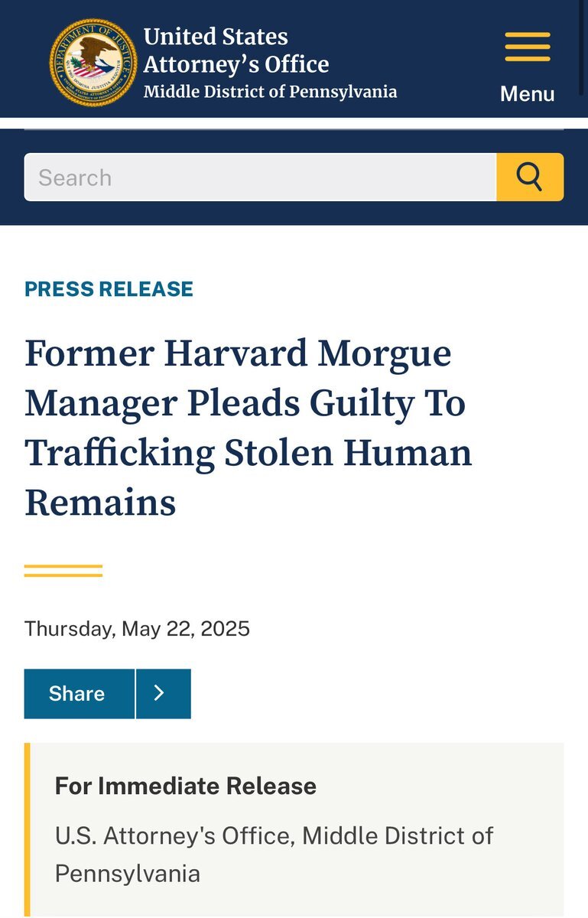Viewport: 588px width, 918px height.
Task: Click the yellow divider under the headline
Action: pyautogui.click(x=63, y=571)
